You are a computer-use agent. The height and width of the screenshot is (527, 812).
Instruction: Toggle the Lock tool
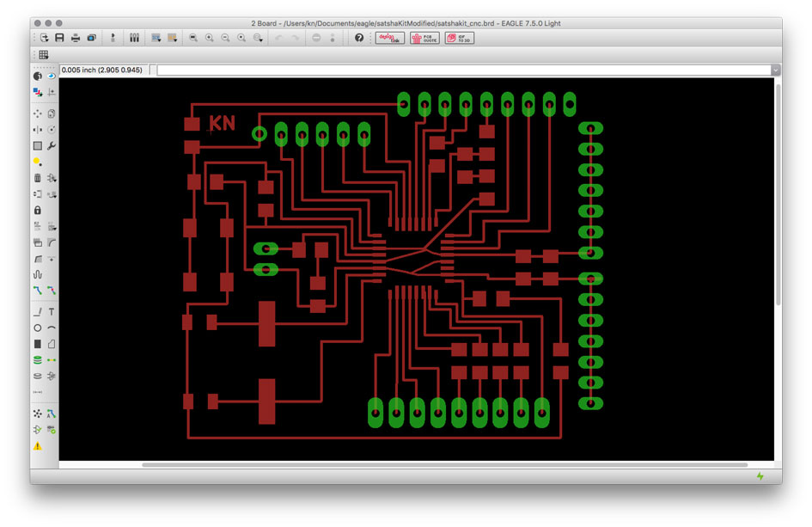coord(37,211)
